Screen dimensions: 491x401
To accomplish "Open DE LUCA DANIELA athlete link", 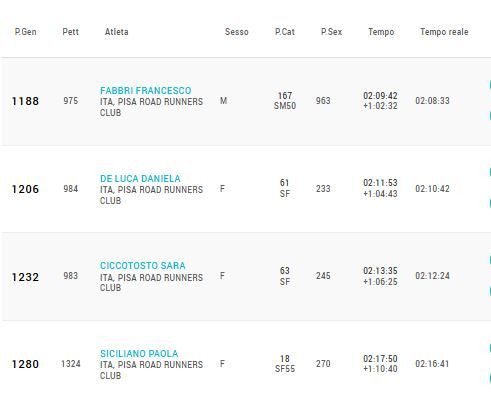I will tap(140, 179).
